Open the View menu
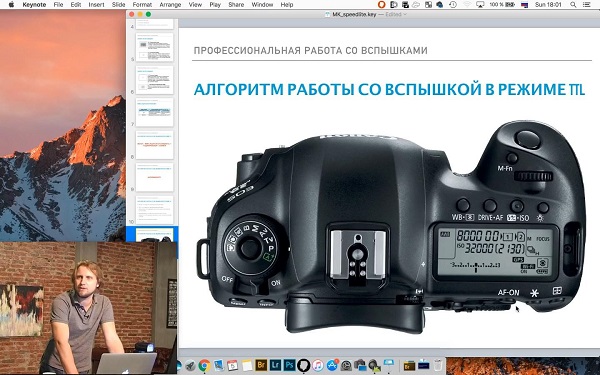This screenshot has width=600, height=375. (x=195, y=5)
